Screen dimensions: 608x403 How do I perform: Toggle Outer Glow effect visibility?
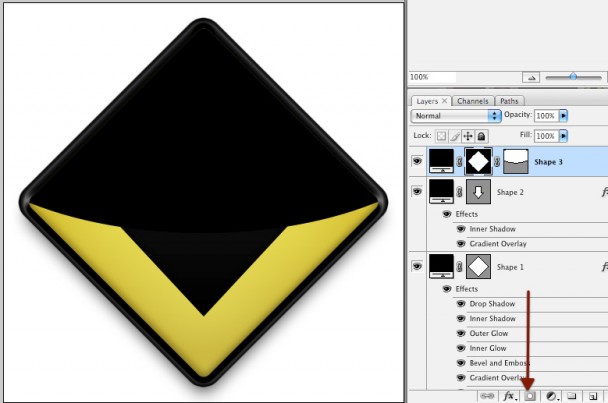[461, 333]
